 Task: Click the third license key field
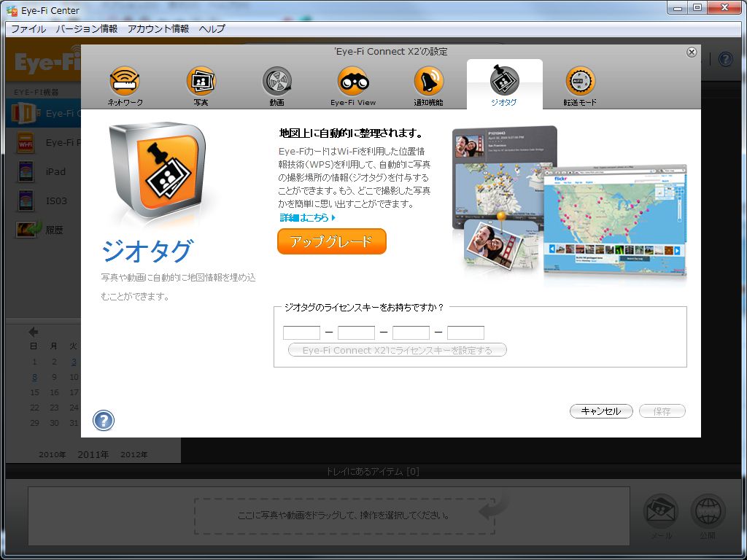point(411,332)
